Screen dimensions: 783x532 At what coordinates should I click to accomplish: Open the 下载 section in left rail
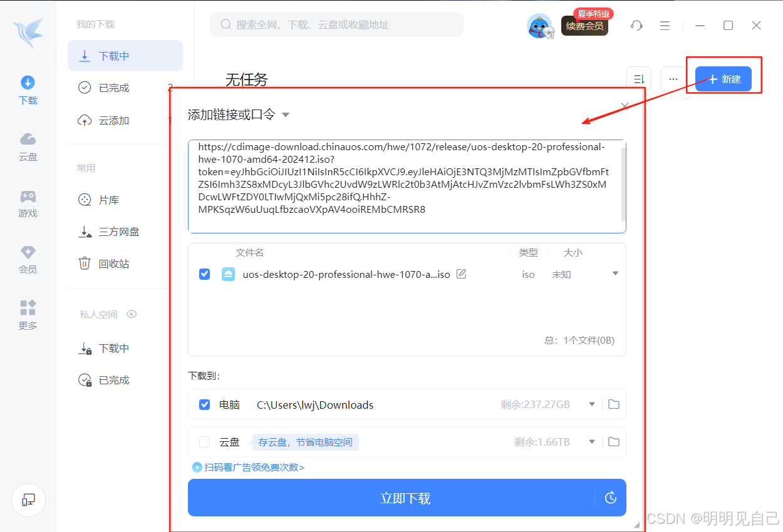[28, 90]
